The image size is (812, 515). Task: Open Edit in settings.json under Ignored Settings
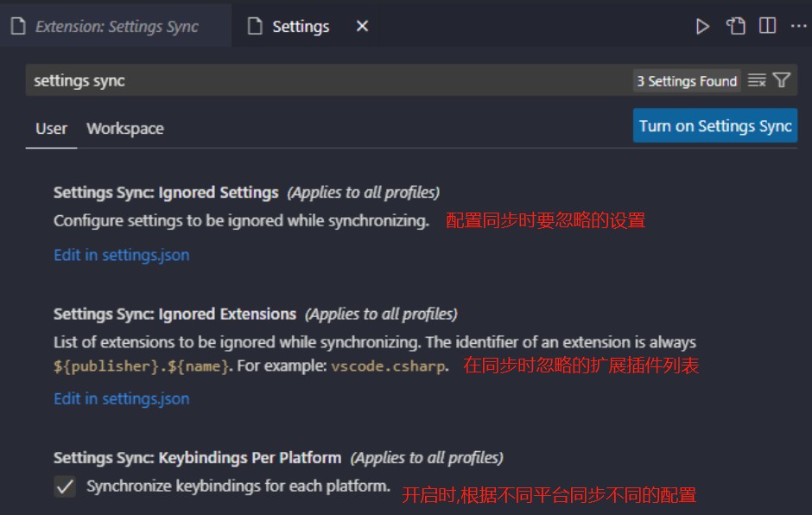pyautogui.click(x=122, y=255)
